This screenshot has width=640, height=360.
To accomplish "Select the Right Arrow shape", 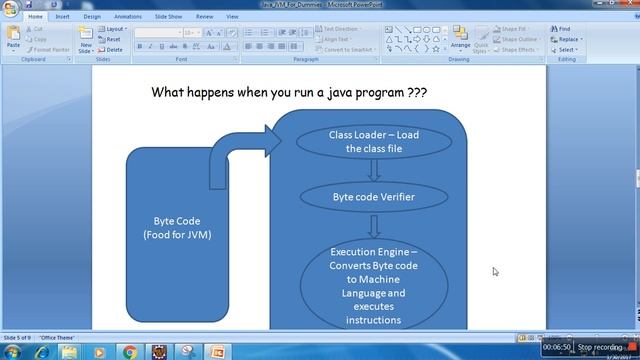I will [417, 39].
